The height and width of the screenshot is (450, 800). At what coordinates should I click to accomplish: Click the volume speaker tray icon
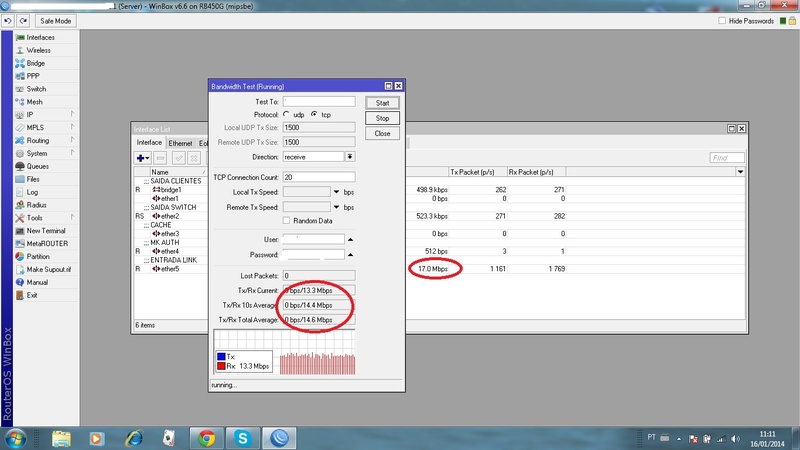(x=735, y=439)
